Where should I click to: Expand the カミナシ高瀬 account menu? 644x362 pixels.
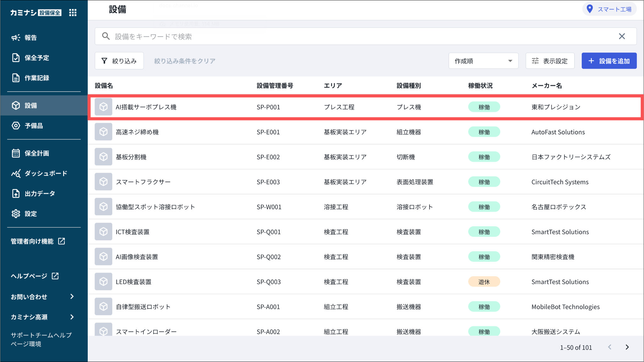72,317
